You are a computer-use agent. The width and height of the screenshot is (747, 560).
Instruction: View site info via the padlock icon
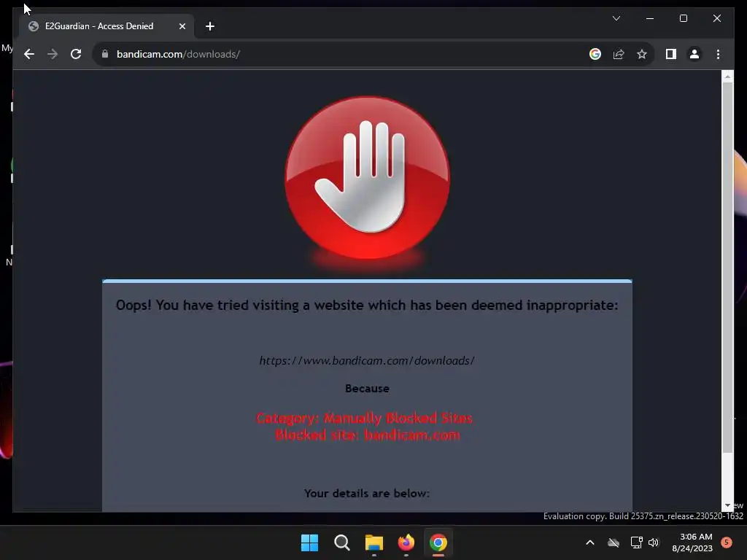(x=105, y=54)
